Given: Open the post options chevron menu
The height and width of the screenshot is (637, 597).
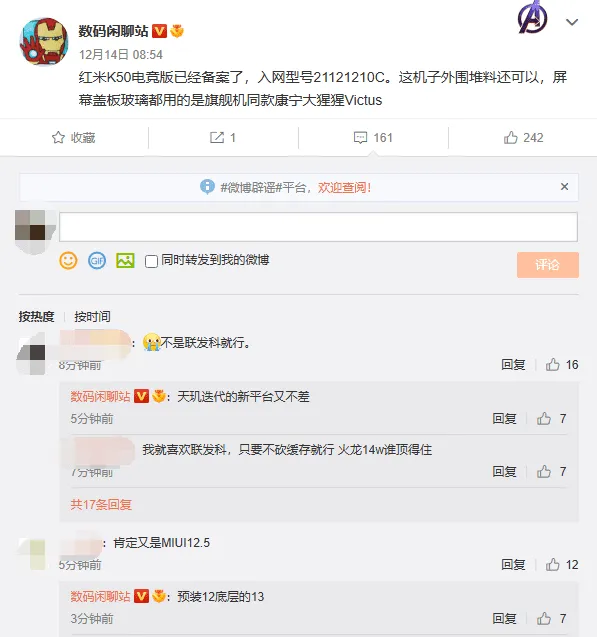Looking at the screenshot, I should tap(572, 22).
